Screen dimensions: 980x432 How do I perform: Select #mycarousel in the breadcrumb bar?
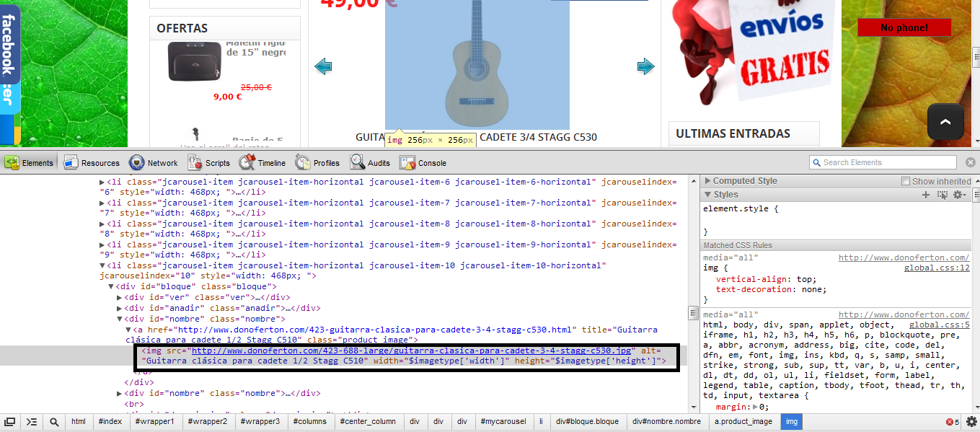(502, 421)
